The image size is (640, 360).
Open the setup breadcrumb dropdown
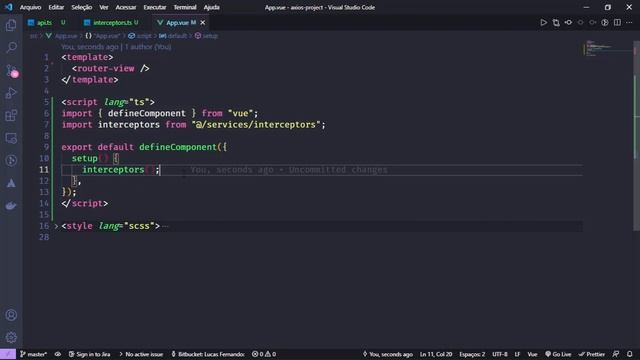click(x=206, y=36)
